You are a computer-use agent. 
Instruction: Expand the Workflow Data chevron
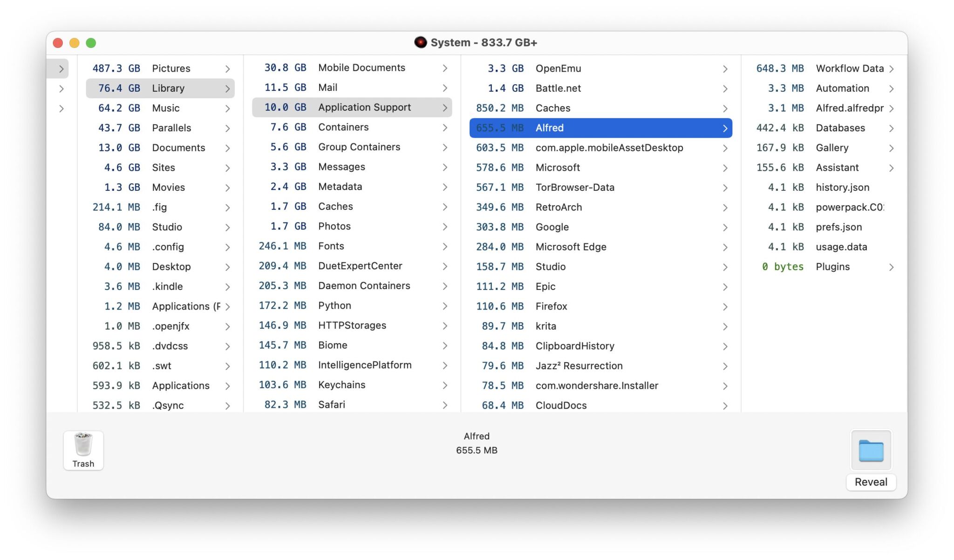pos(891,69)
